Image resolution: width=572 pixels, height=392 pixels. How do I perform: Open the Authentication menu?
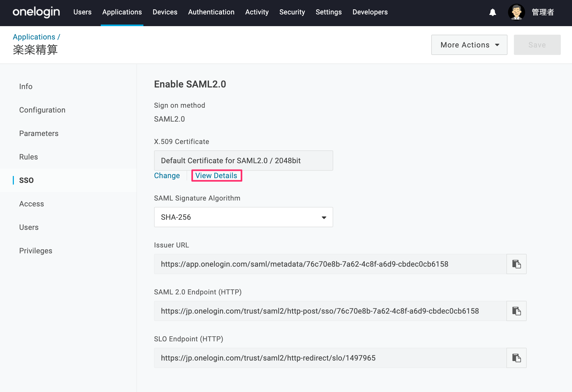211,12
